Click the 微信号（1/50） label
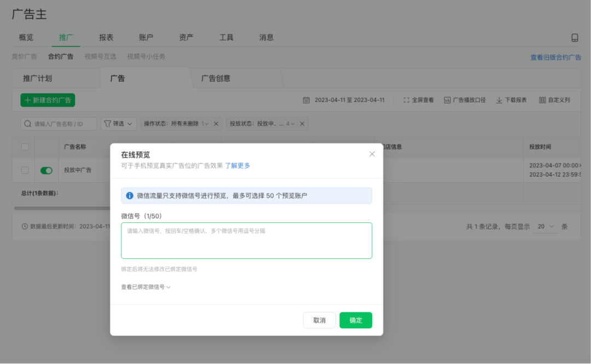The height and width of the screenshot is (364, 591). click(141, 216)
